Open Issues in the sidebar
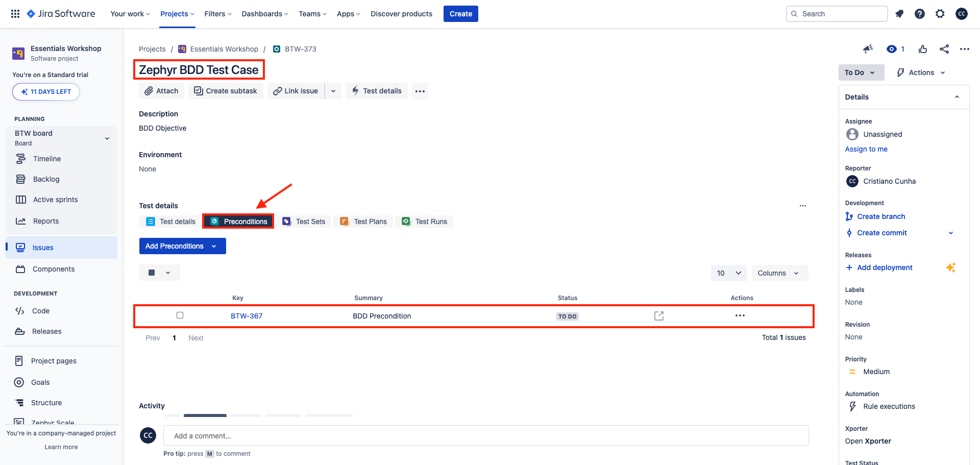Image resolution: width=980 pixels, height=465 pixels. pyautogui.click(x=61, y=248)
